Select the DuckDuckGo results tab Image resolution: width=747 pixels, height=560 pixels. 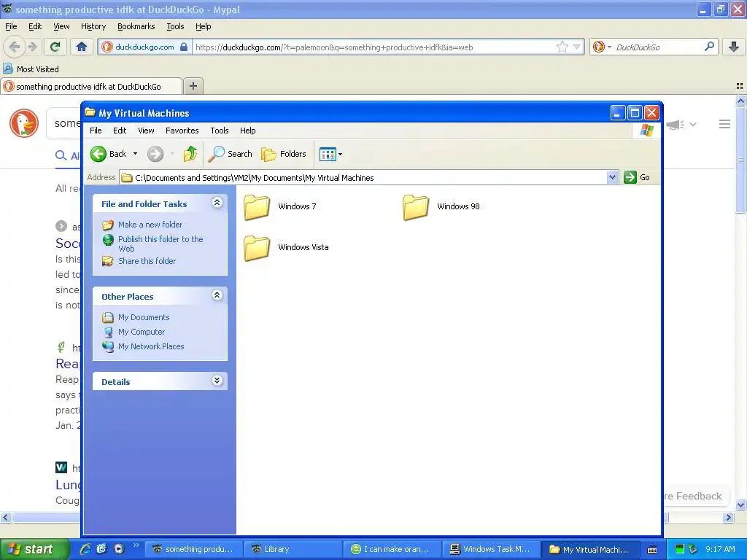(x=91, y=86)
